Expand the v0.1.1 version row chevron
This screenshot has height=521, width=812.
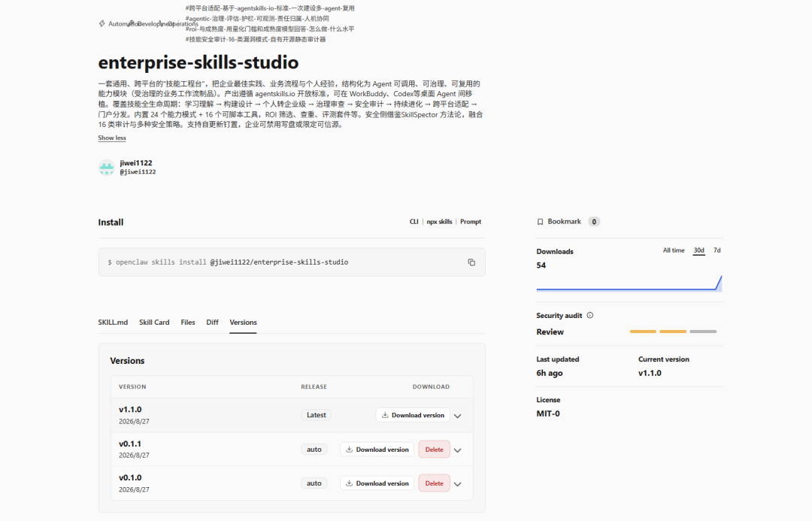click(458, 450)
